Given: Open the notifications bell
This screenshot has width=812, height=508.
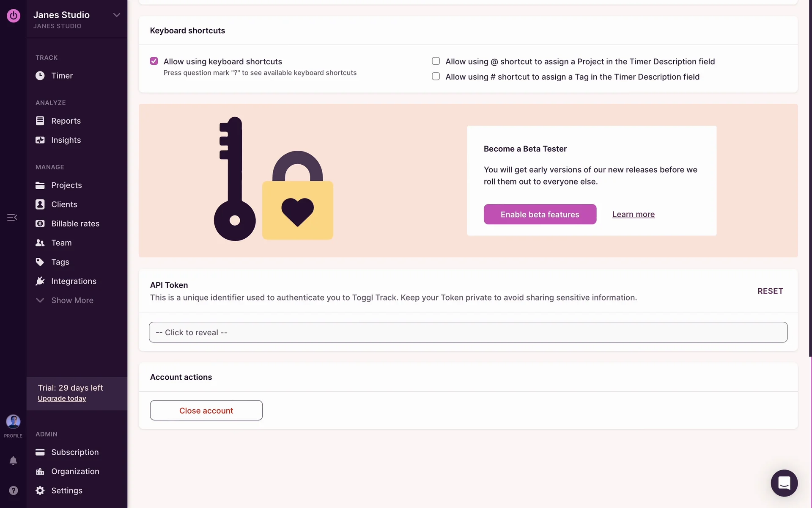Looking at the screenshot, I should [x=13, y=461].
